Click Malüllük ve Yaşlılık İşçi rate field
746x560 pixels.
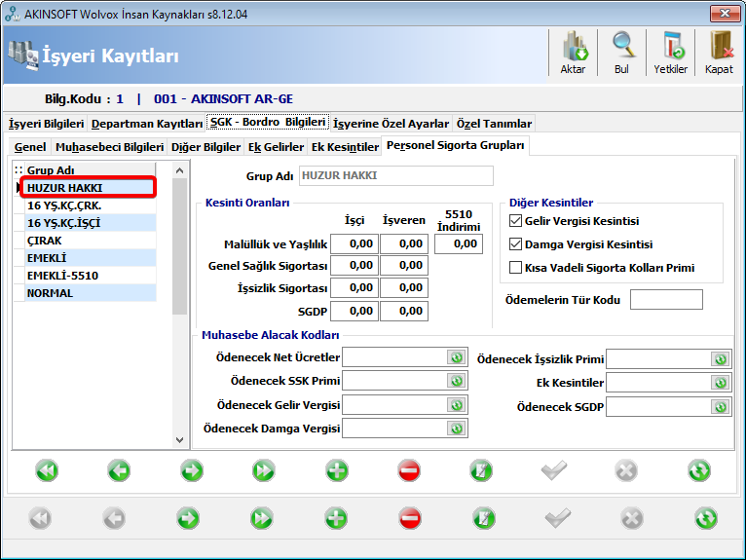(x=354, y=244)
